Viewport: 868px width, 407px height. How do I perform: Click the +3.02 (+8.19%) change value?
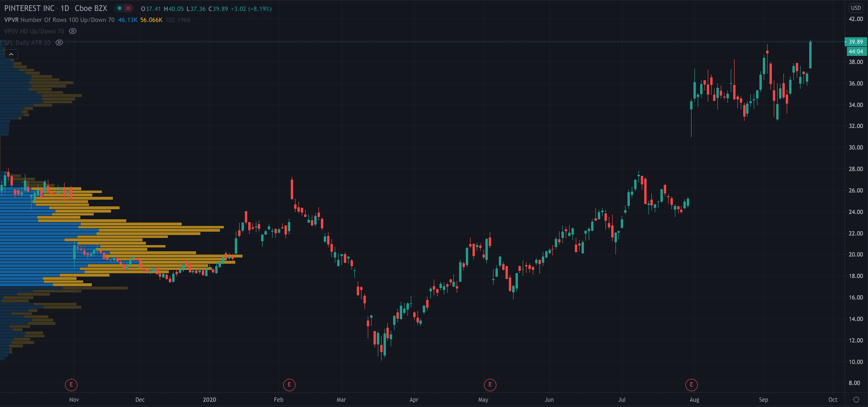tap(252, 9)
